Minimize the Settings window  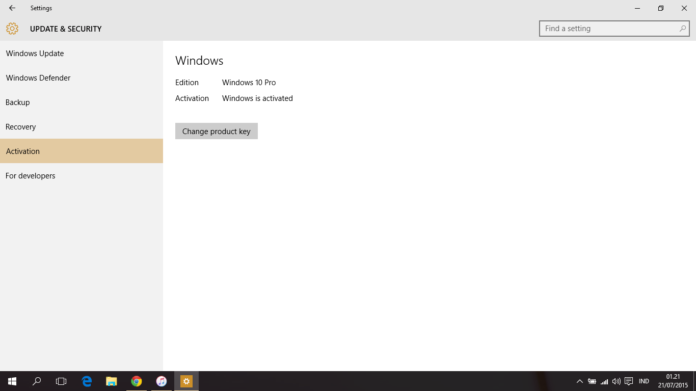(637, 8)
